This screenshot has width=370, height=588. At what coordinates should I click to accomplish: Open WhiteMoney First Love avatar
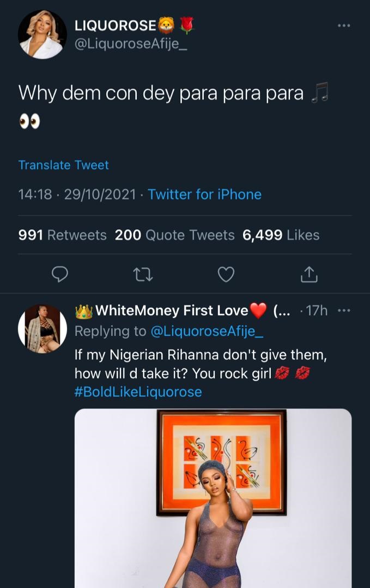point(43,328)
